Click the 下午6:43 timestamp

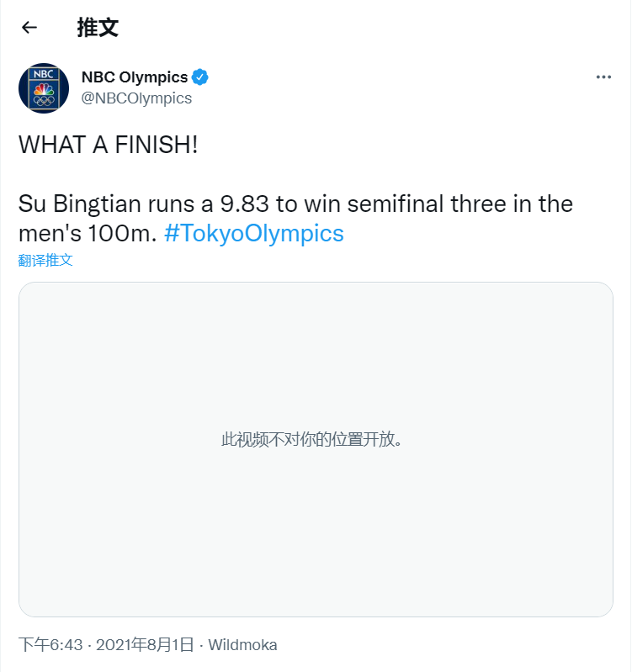click(50, 645)
